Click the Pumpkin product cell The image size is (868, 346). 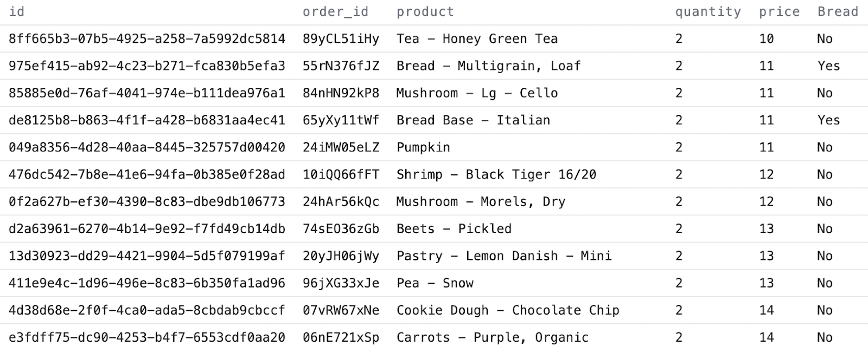tap(423, 147)
